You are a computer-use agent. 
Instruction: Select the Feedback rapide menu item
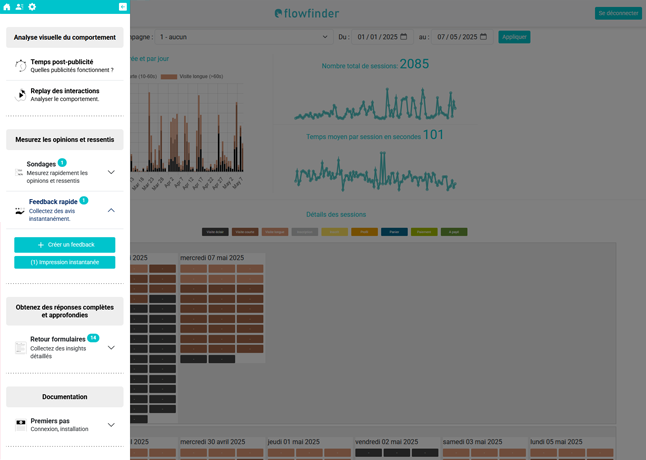65,210
